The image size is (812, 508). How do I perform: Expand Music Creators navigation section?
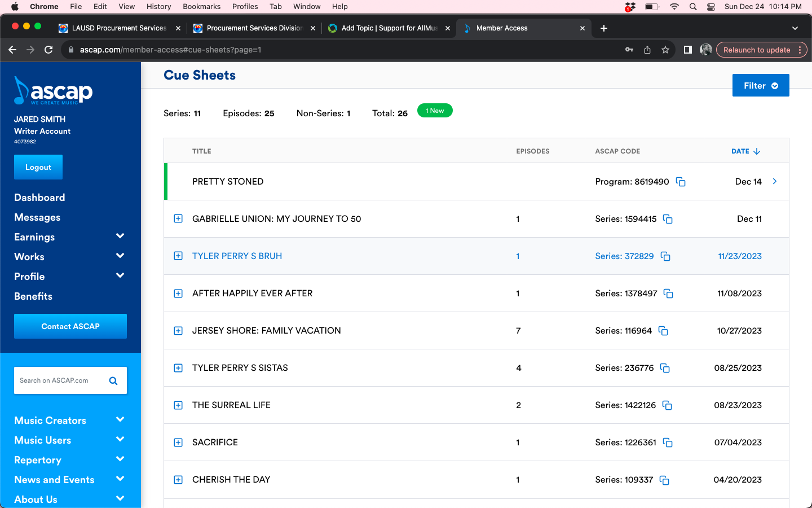(120, 420)
